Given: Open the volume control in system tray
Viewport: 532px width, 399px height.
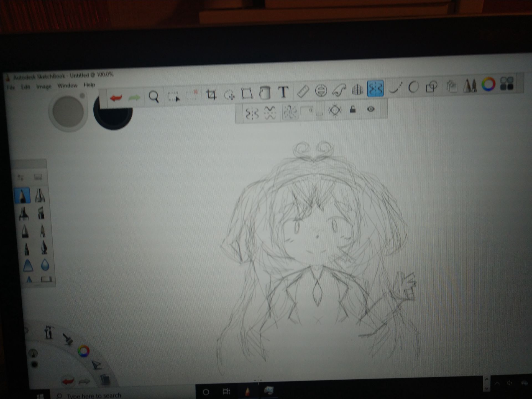Looking at the screenshot, I should [x=510, y=383].
